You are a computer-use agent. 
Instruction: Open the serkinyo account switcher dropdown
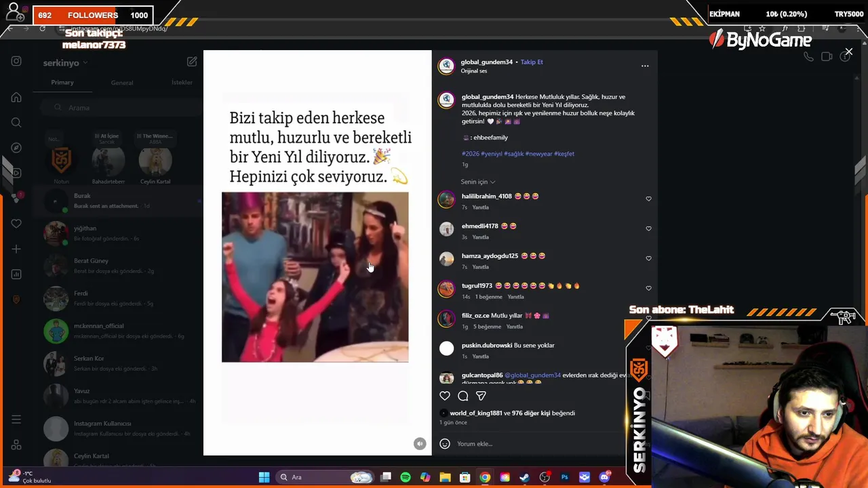(66, 63)
